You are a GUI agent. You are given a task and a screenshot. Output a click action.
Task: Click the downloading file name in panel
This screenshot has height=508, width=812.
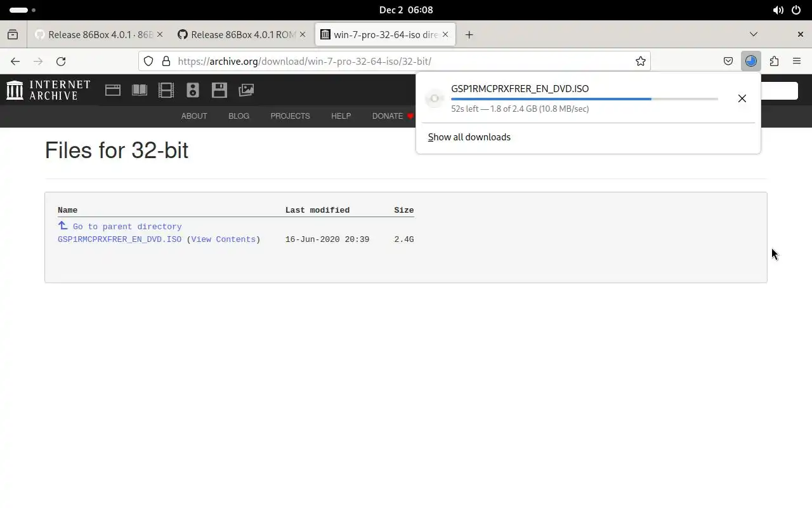tap(520, 89)
